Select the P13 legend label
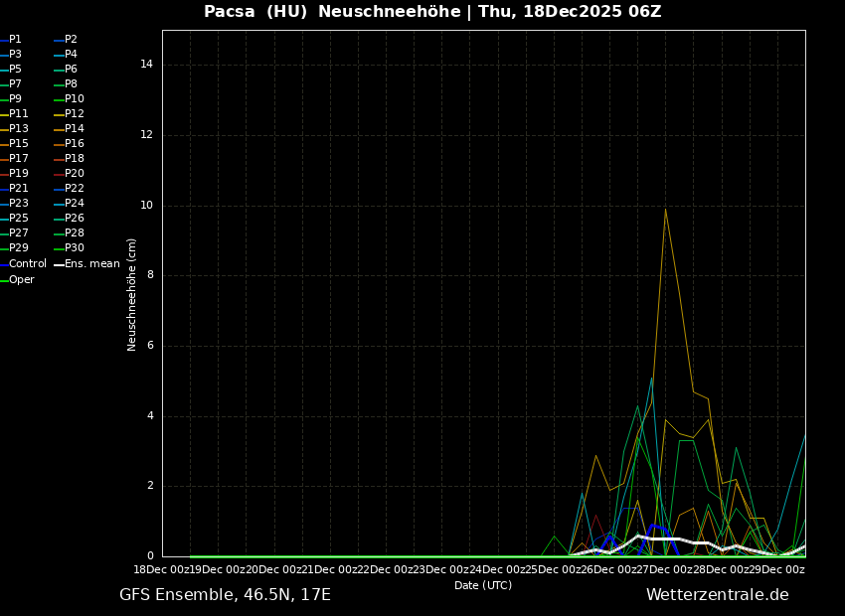 (x=19, y=129)
